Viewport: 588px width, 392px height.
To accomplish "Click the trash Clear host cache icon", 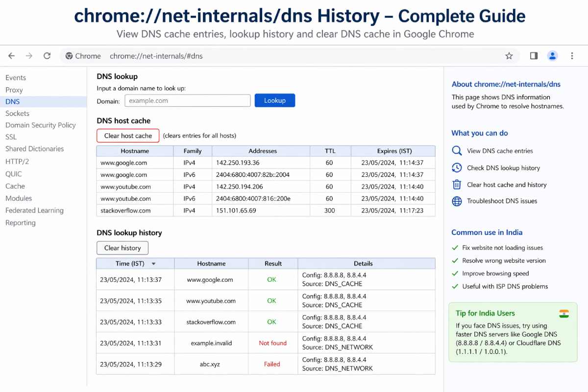I will pyautogui.click(x=457, y=185).
